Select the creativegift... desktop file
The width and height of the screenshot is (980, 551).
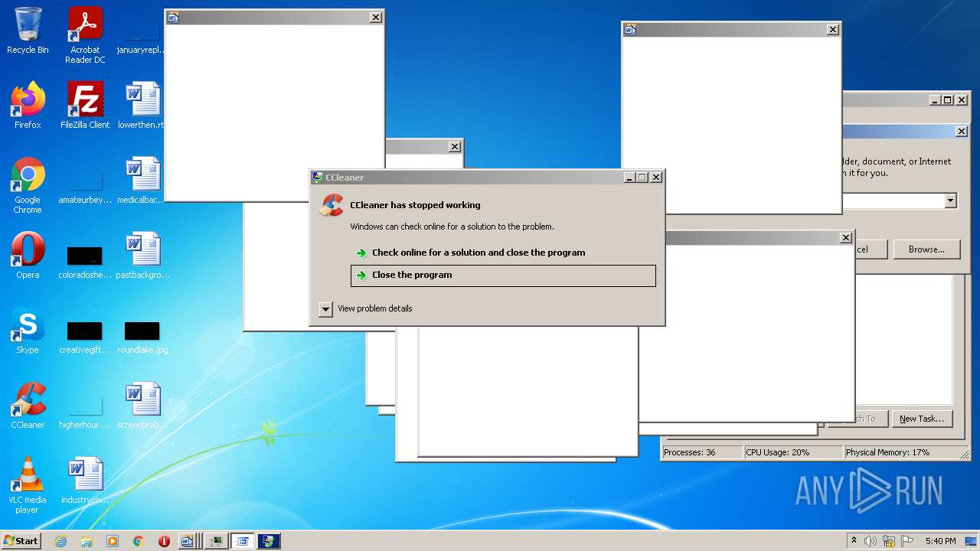point(85,337)
